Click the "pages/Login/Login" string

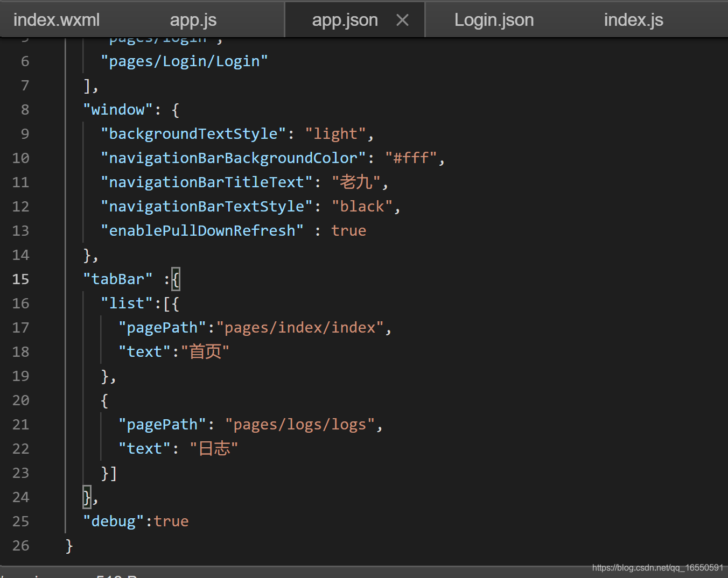click(184, 61)
